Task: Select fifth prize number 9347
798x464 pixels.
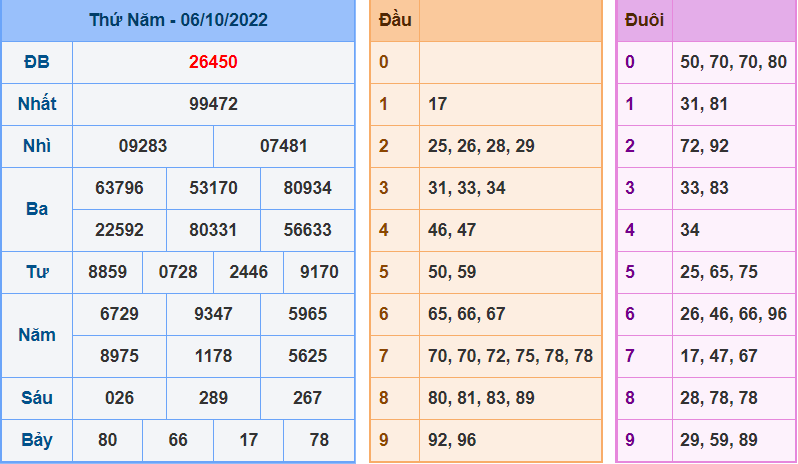Action: click(x=213, y=314)
